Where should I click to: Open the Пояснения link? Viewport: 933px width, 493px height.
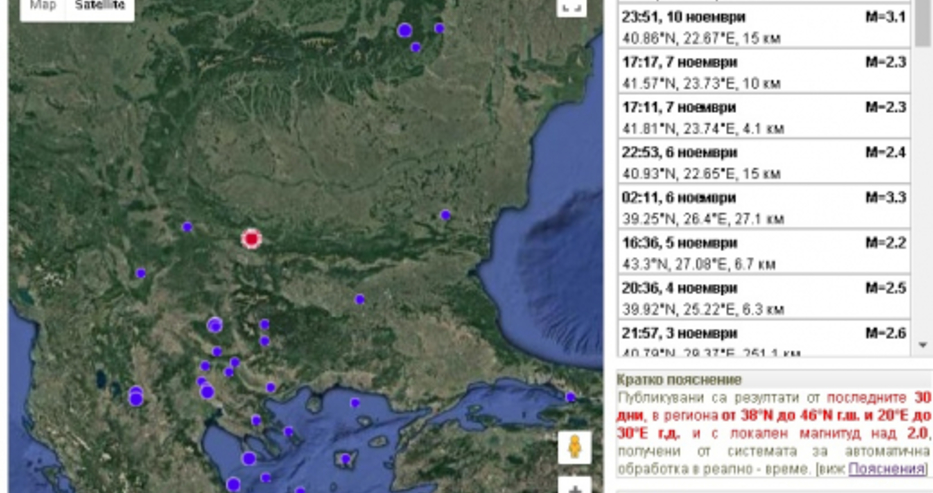pyautogui.click(x=887, y=468)
